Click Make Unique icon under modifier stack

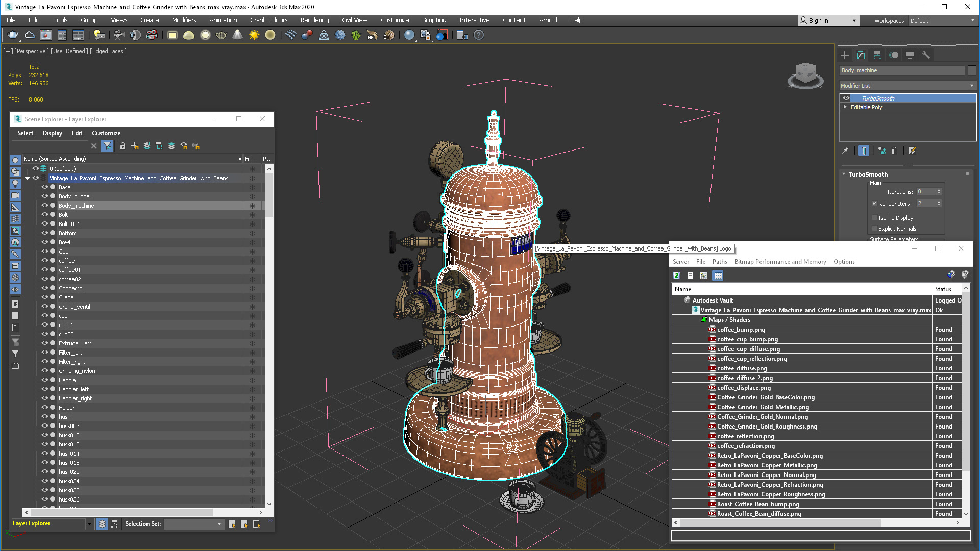(x=882, y=151)
